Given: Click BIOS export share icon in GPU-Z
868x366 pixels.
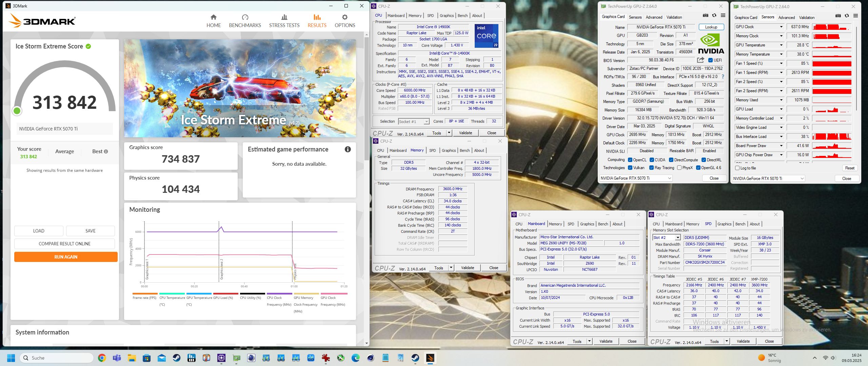Looking at the screenshot, I should coord(701,60).
